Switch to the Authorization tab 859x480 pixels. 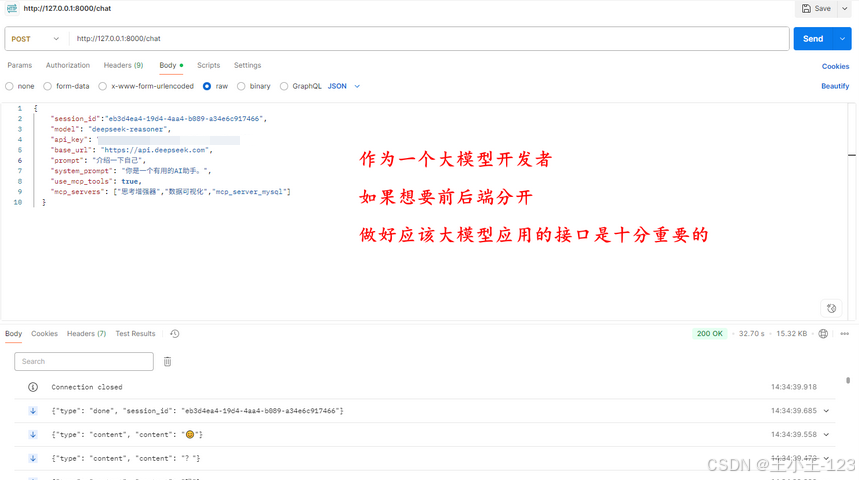pos(68,65)
